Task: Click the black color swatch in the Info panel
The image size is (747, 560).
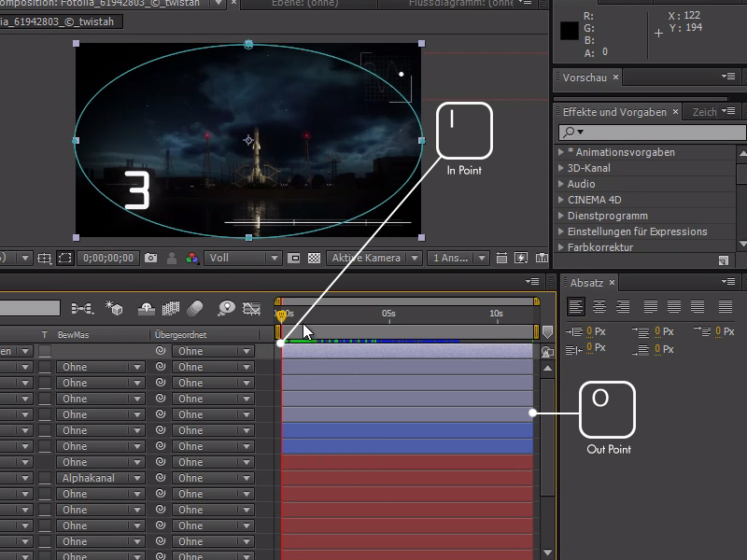Action: [x=567, y=31]
